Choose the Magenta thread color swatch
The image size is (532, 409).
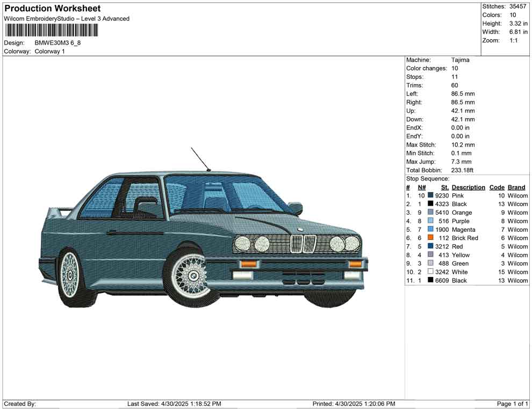[x=430, y=230]
